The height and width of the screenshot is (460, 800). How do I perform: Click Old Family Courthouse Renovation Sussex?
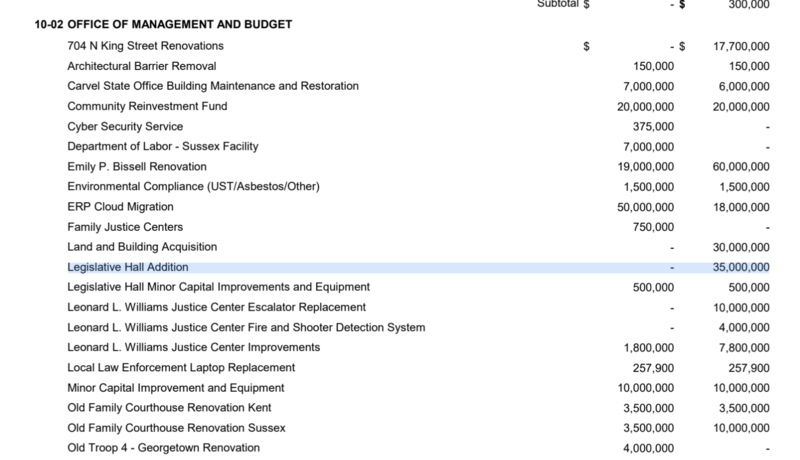177,428
